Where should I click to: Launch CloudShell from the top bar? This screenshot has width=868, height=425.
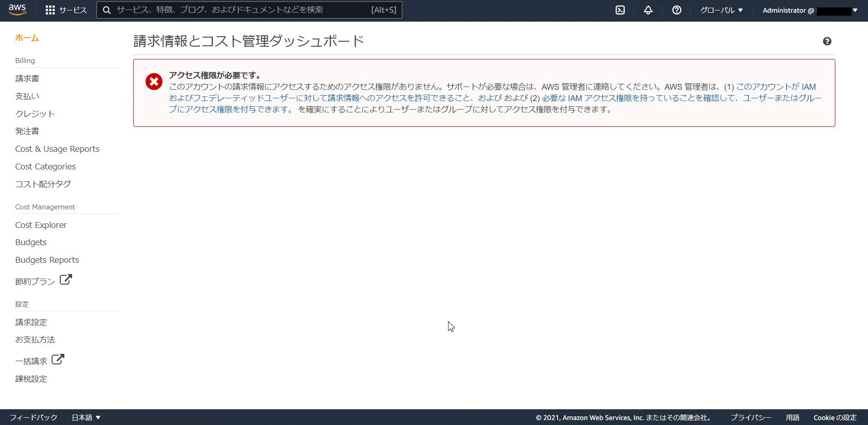[620, 10]
